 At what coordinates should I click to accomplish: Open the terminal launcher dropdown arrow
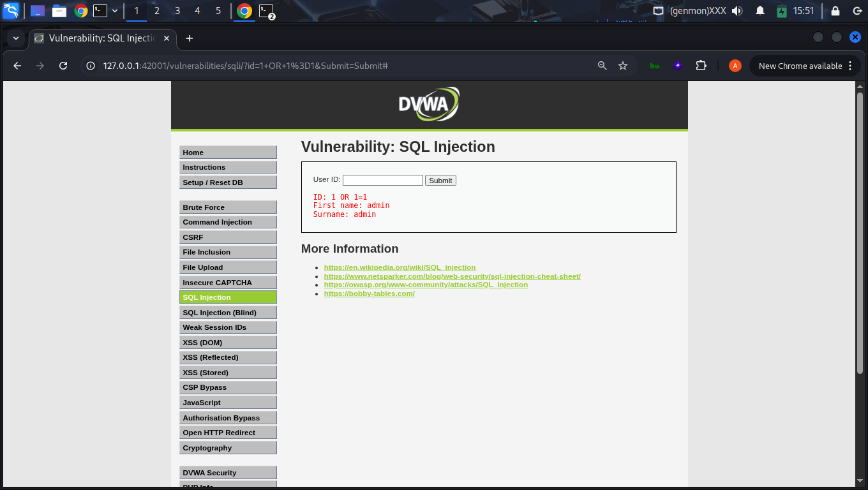(115, 11)
